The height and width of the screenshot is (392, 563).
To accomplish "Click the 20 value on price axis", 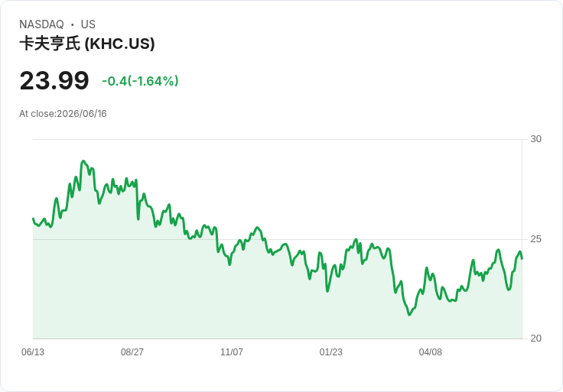I will click(x=535, y=339).
